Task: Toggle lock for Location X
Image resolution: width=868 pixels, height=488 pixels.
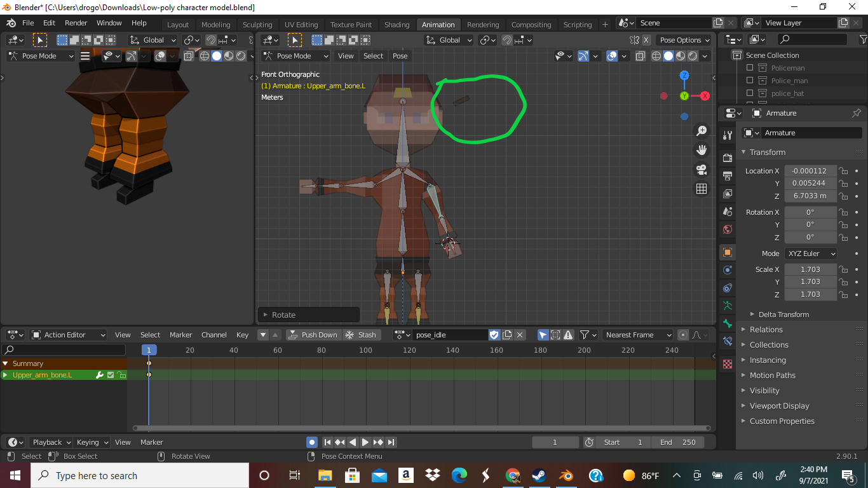Action: pyautogui.click(x=843, y=171)
